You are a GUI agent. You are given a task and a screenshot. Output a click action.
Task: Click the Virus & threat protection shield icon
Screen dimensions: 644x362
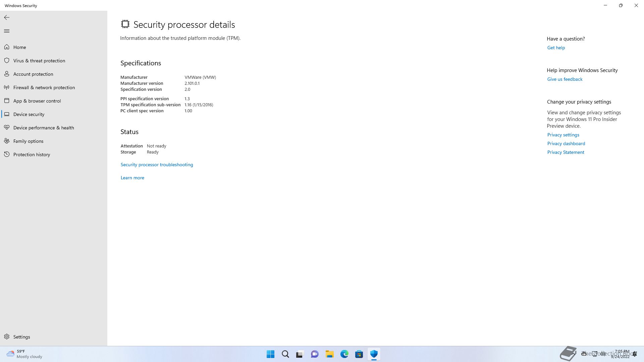point(7,61)
